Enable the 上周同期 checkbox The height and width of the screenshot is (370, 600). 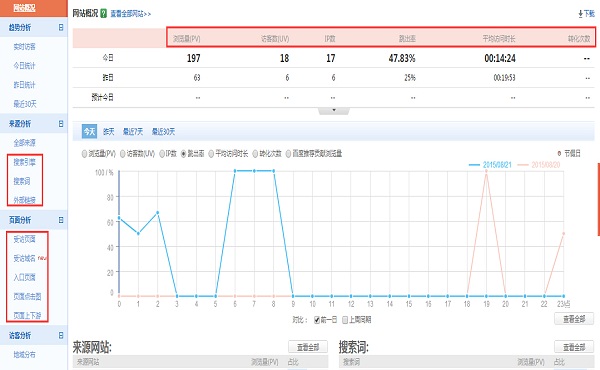coord(345,320)
